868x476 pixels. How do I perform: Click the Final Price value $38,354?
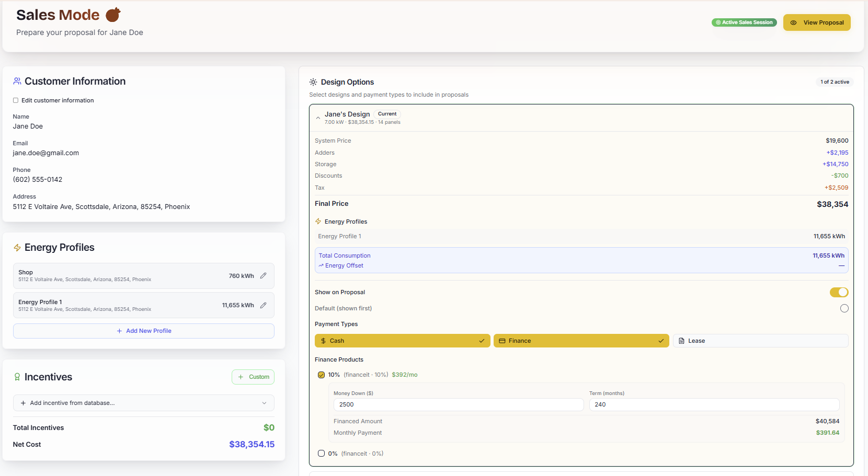pyautogui.click(x=832, y=204)
